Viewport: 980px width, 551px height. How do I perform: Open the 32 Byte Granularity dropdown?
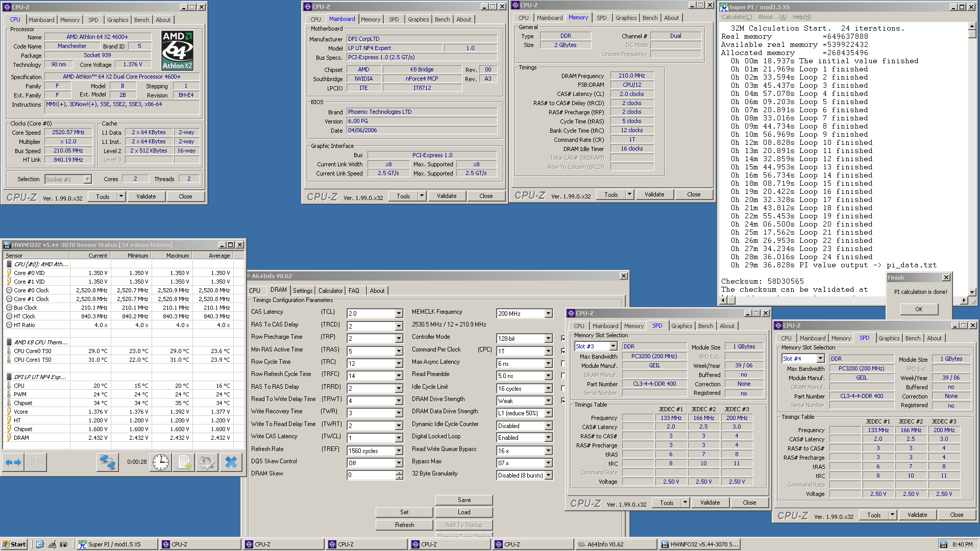549,475
